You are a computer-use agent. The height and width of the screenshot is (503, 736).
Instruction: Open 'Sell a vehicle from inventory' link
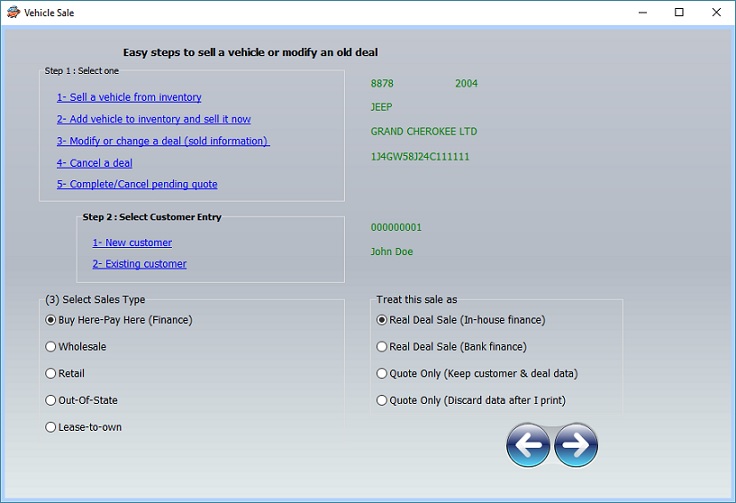click(x=129, y=97)
